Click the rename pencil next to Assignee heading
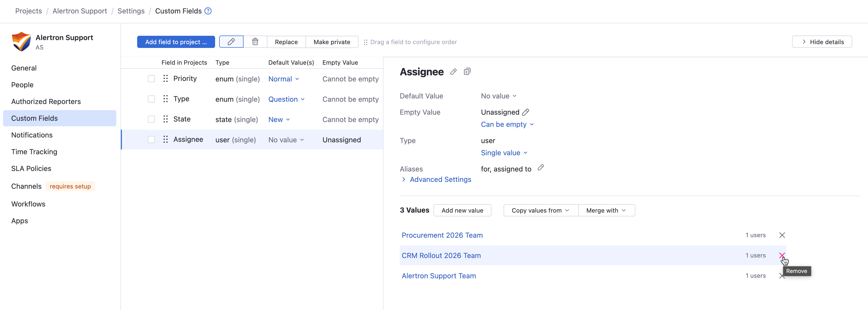Viewport: 868px width, 310px height. click(x=454, y=72)
